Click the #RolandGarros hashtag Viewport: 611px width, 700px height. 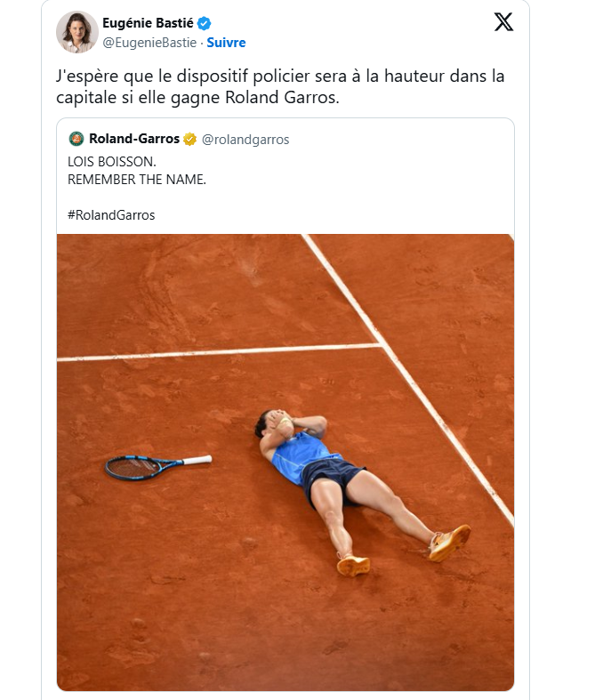pyautogui.click(x=111, y=215)
